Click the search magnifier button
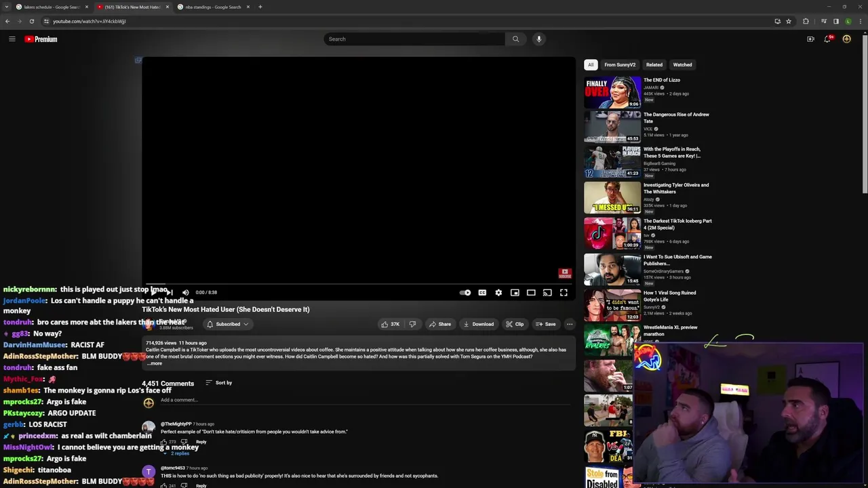The height and width of the screenshot is (488, 868). [515, 39]
